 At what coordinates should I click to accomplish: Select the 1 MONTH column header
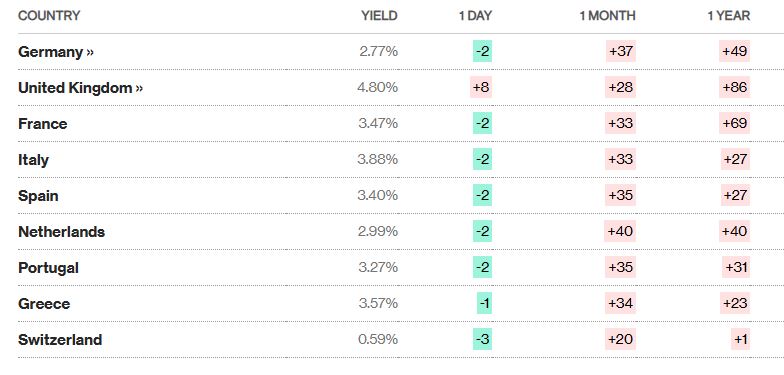[x=607, y=16]
